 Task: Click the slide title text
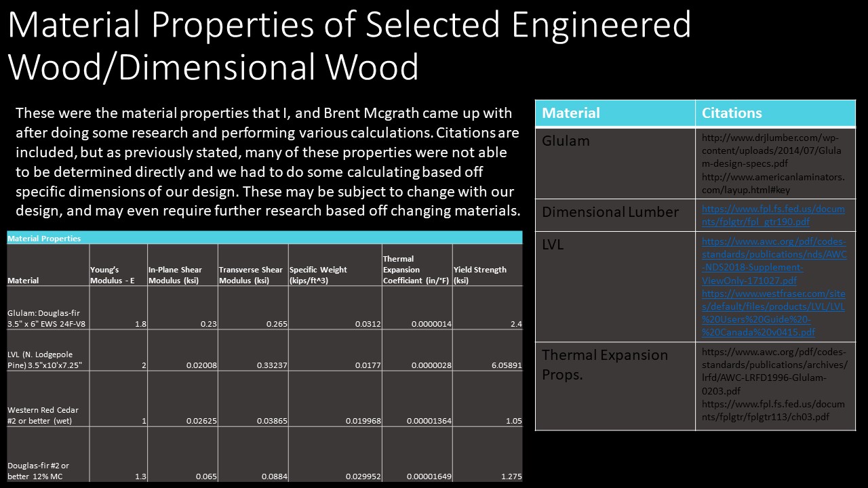click(349, 45)
